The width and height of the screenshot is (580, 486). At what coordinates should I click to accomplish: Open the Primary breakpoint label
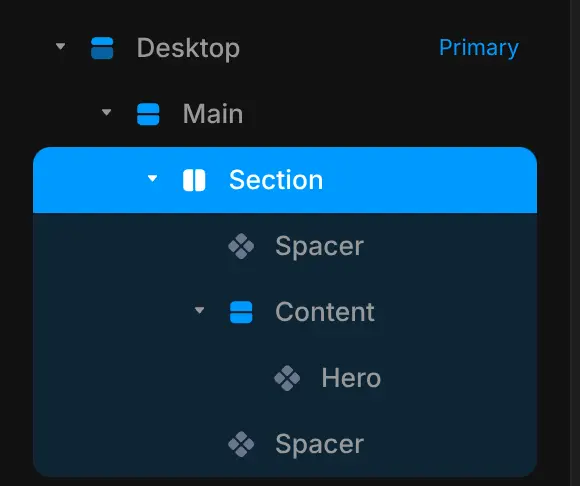[479, 48]
